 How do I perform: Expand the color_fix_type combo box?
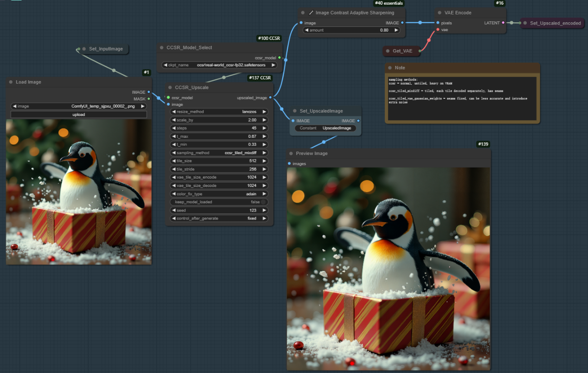pyautogui.click(x=219, y=194)
